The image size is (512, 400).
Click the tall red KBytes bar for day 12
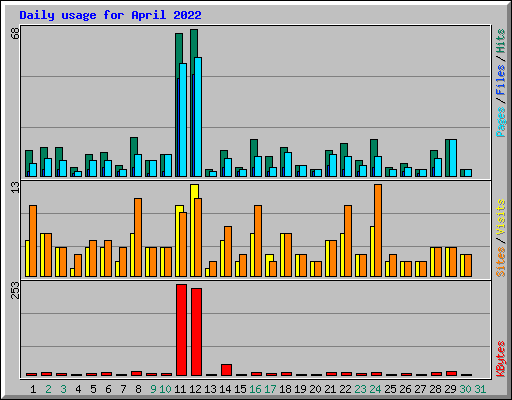point(196,332)
